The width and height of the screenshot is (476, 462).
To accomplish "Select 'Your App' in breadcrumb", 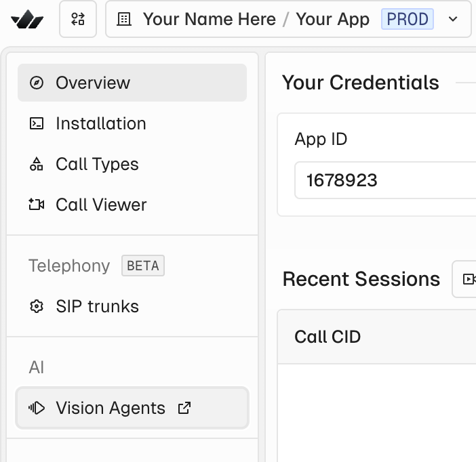I will pyautogui.click(x=332, y=19).
